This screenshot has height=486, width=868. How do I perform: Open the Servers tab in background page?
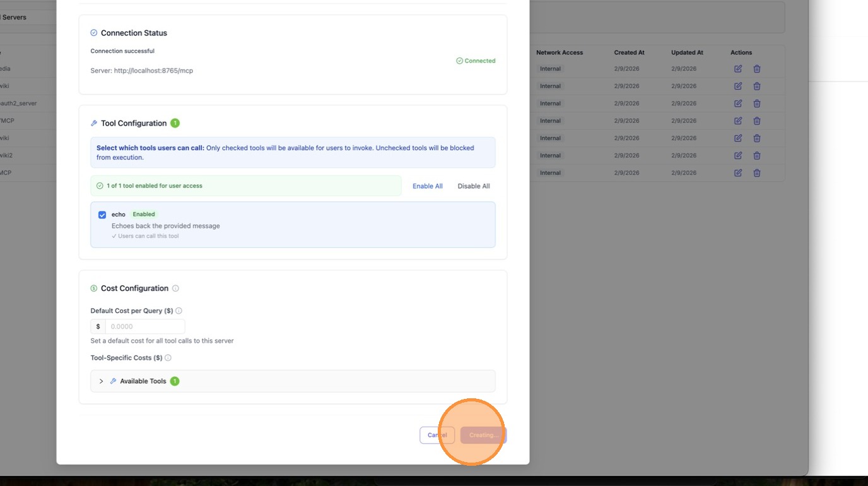(x=13, y=18)
